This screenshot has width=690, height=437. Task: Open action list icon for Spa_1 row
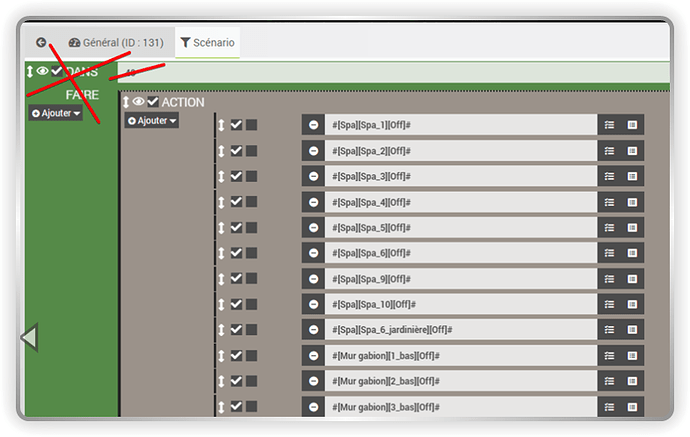pyautogui.click(x=609, y=125)
